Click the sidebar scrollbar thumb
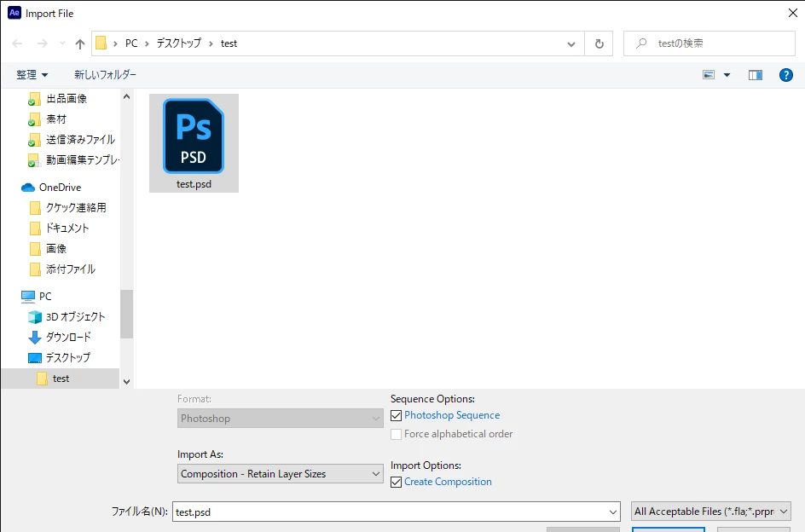805x532 pixels. (x=127, y=315)
